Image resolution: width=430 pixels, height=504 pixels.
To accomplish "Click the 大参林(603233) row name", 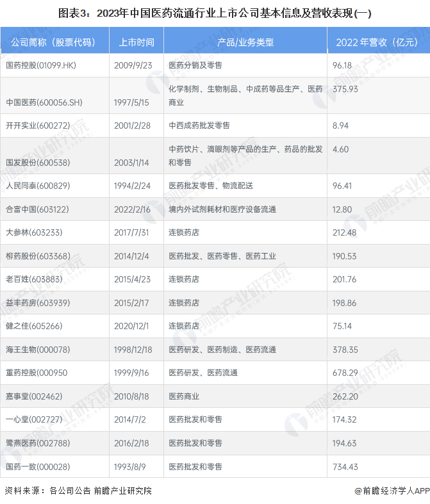I will click(x=34, y=232).
